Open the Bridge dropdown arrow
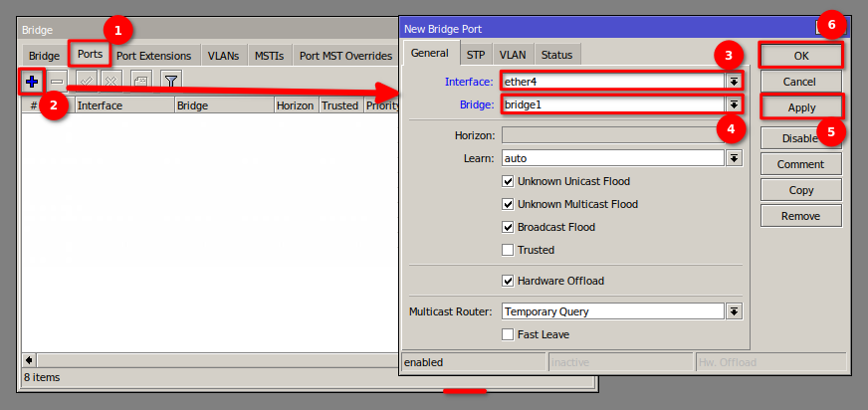 click(x=735, y=104)
